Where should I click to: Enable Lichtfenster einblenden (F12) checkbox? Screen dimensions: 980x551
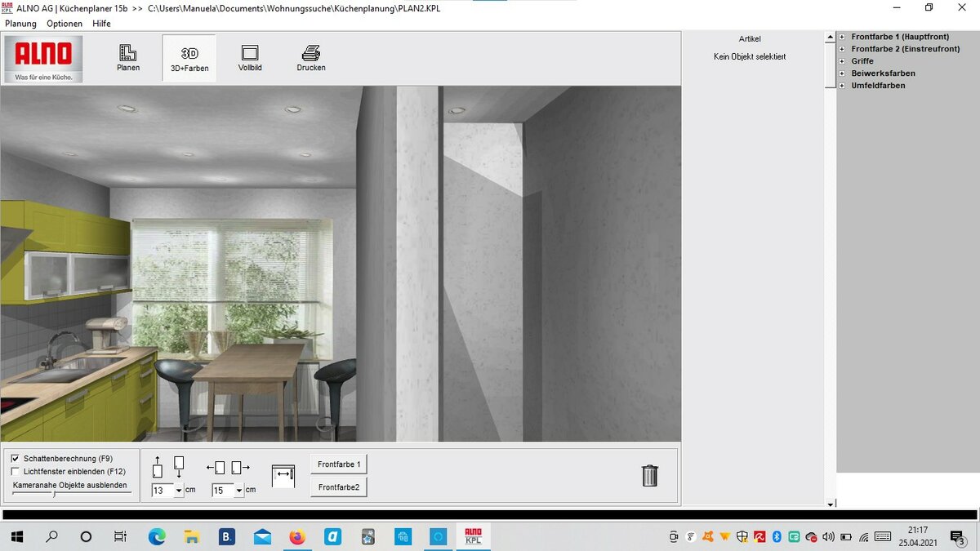16,471
